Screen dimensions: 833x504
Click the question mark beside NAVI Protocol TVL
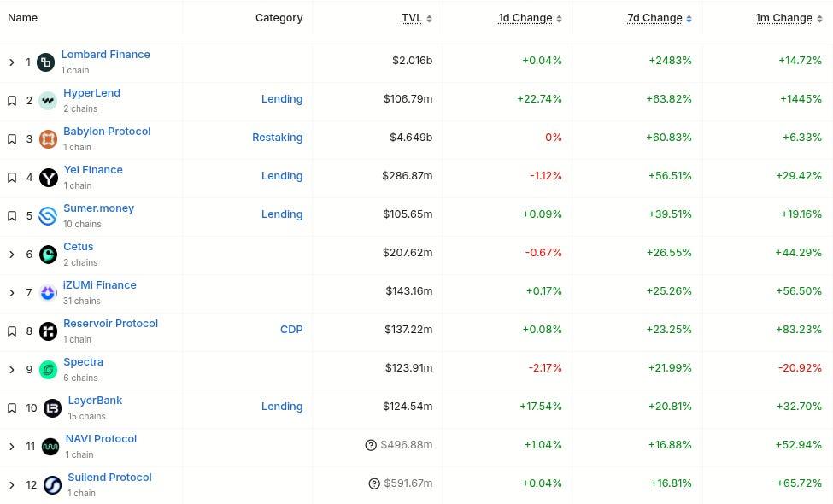pyautogui.click(x=371, y=445)
